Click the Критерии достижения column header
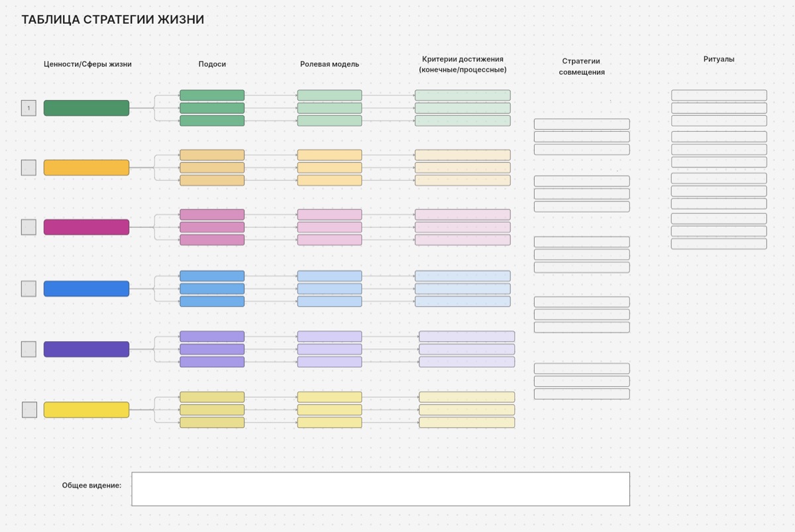The width and height of the screenshot is (795, 532). tap(463, 59)
